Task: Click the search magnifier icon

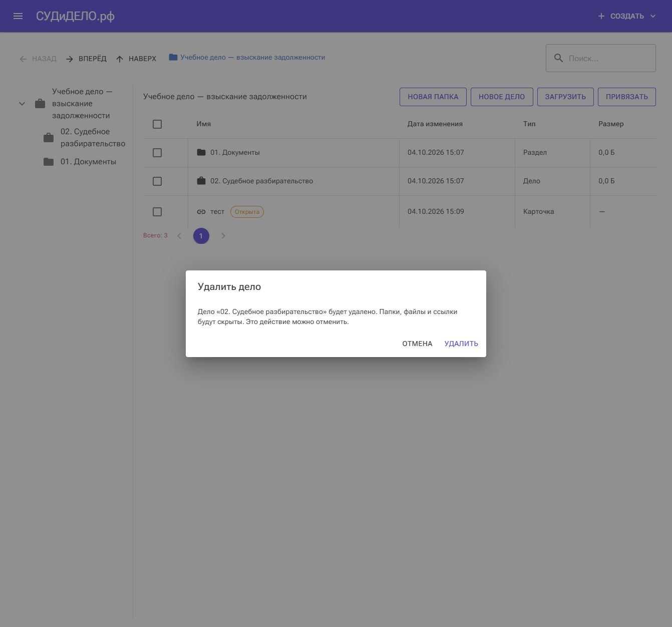Action: point(558,58)
